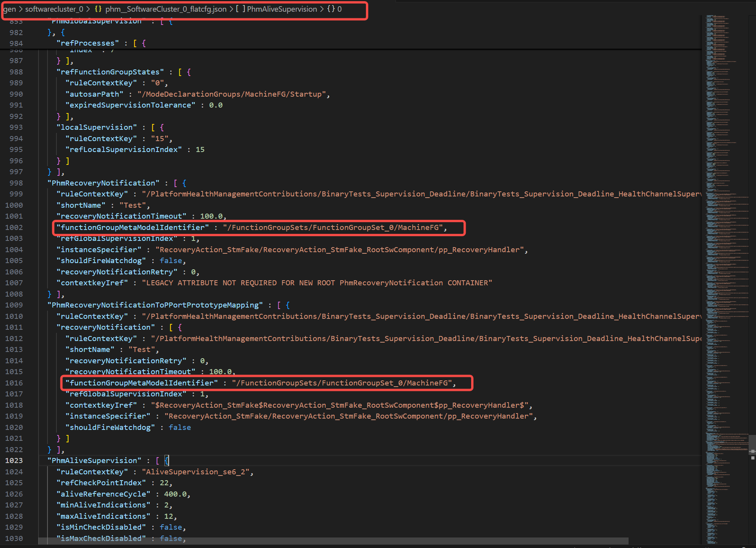The width and height of the screenshot is (756, 548).
Task: Select the PhmAliveSupervision breadcrumb item
Action: pyautogui.click(x=282, y=9)
